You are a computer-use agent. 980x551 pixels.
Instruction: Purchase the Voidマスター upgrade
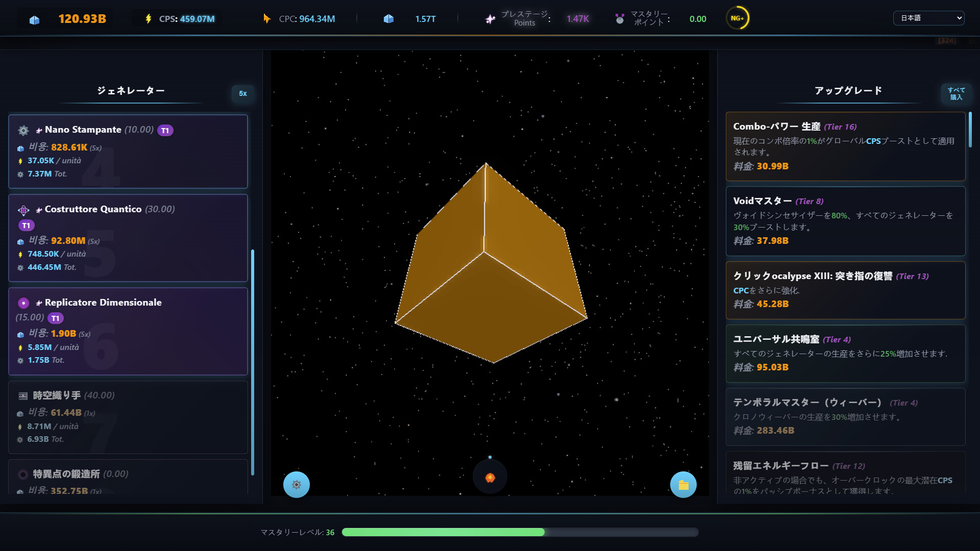point(845,221)
